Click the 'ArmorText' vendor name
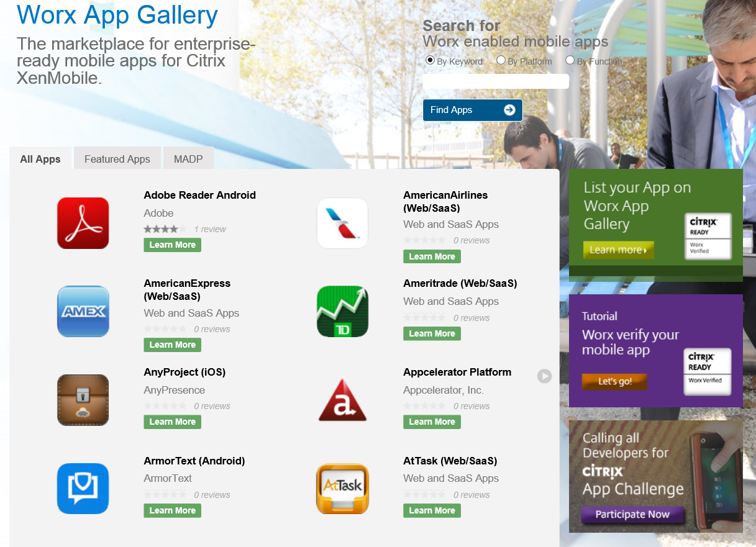This screenshot has height=547, width=756. tap(168, 478)
